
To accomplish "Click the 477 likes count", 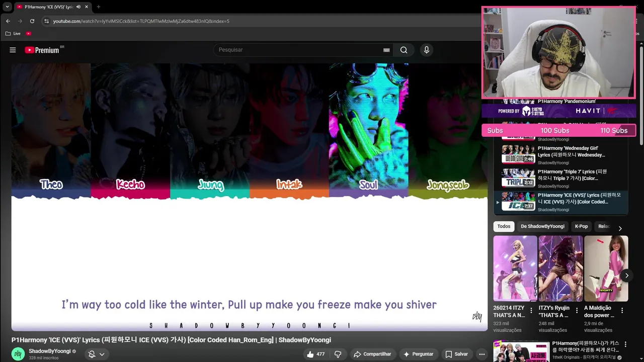I will tap(320, 354).
